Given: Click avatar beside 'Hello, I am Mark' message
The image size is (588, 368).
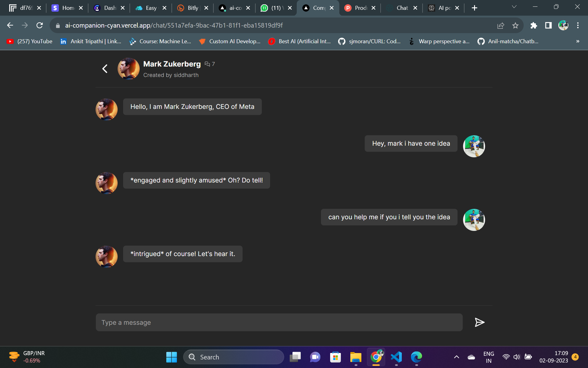Looking at the screenshot, I should point(107,109).
